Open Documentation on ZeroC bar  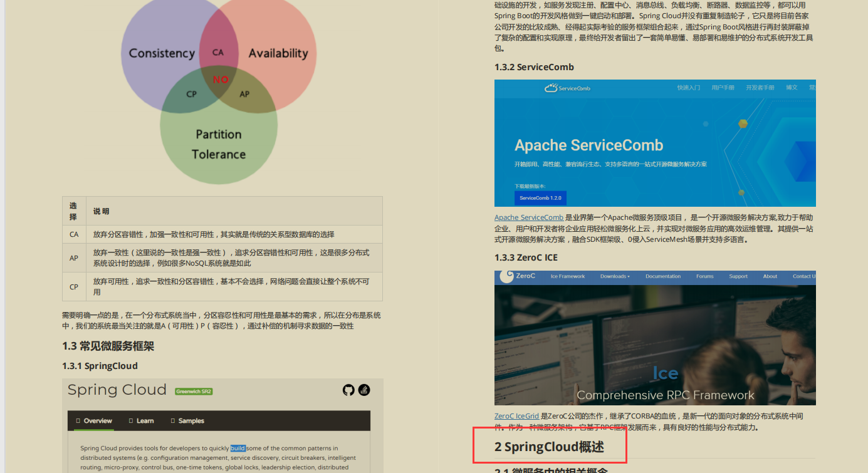click(x=662, y=276)
